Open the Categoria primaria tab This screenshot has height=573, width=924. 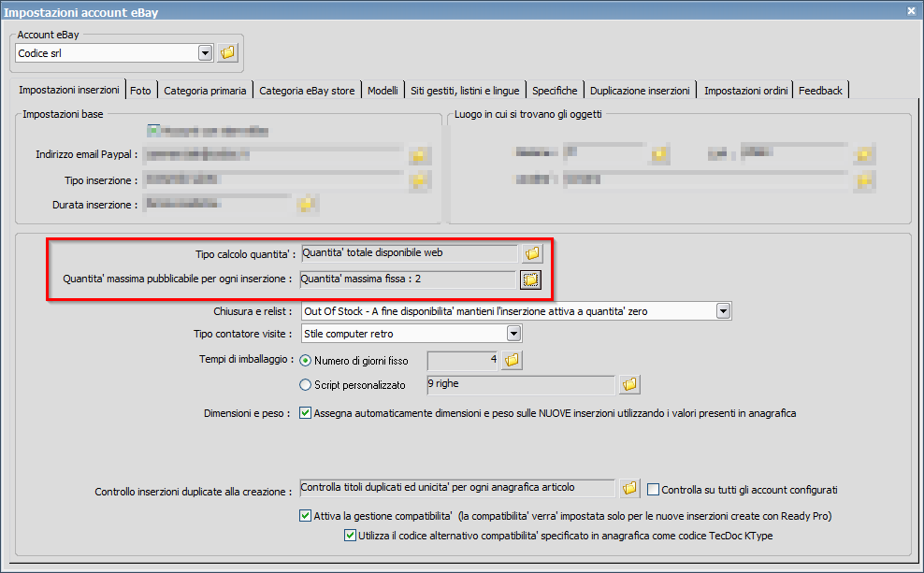click(x=205, y=91)
